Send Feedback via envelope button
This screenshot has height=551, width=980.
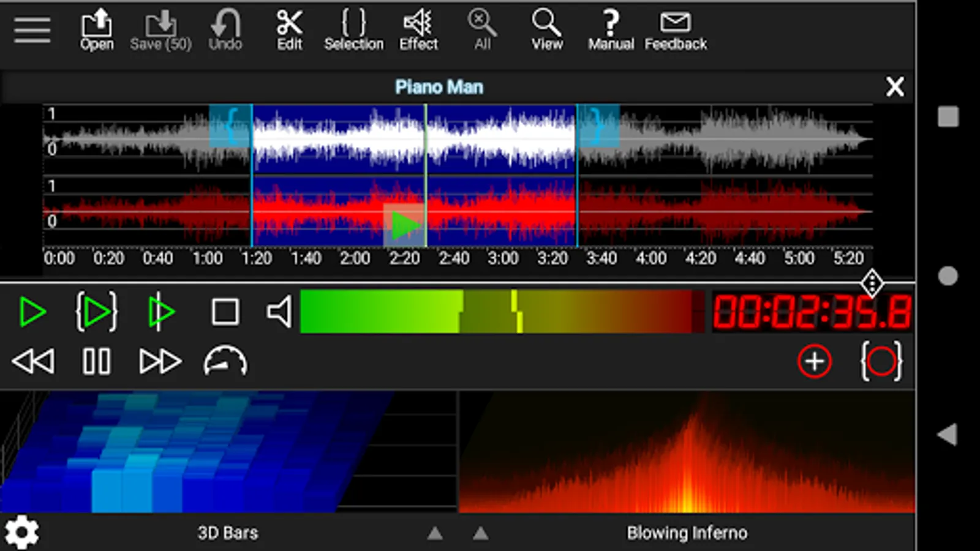click(x=675, y=30)
